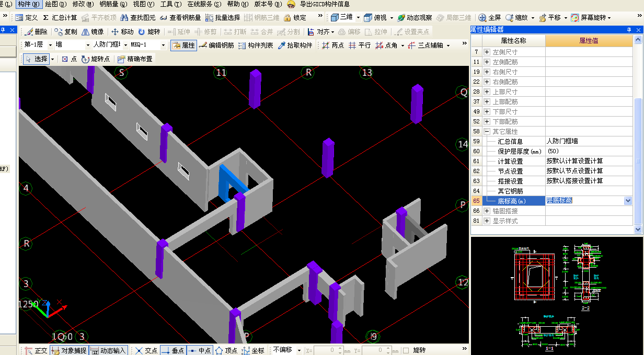Expand the 锚固搭接 property group
This screenshot has width=644, height=355.
point(487,211)
